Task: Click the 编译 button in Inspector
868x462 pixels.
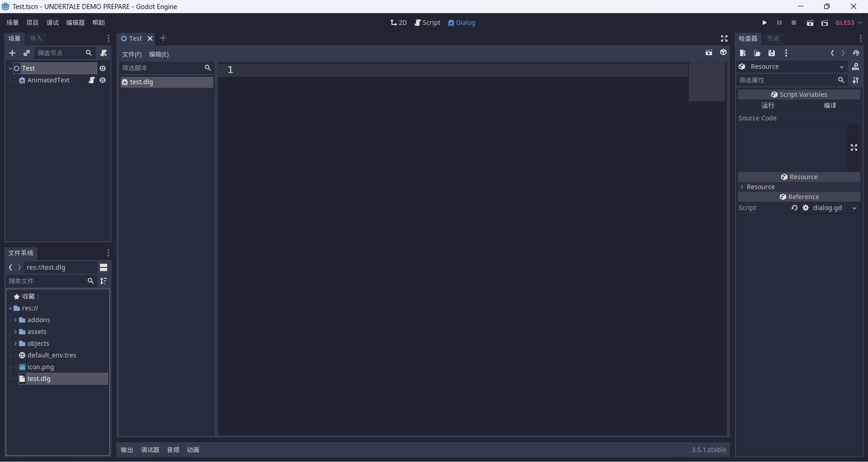Action: coord(830,105)
